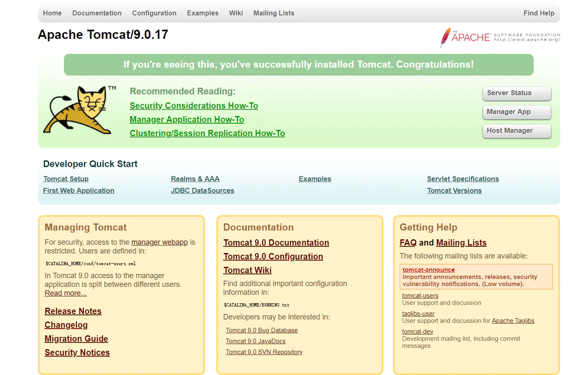This screenshot has height=375, width=588.
Task: Visit the Realms & AAA link
Action: (195, 179)
